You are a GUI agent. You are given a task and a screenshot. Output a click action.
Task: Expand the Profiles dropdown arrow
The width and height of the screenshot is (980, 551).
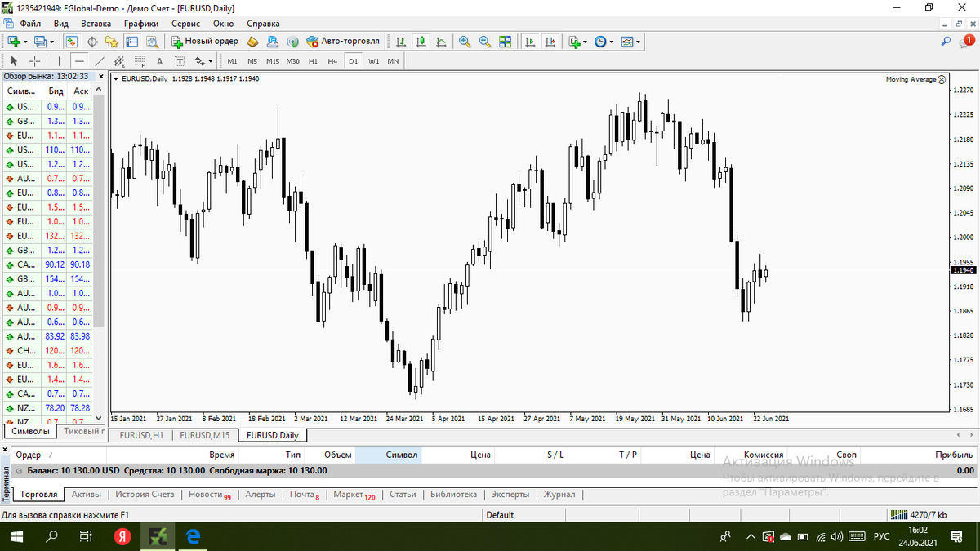point(52,42)
